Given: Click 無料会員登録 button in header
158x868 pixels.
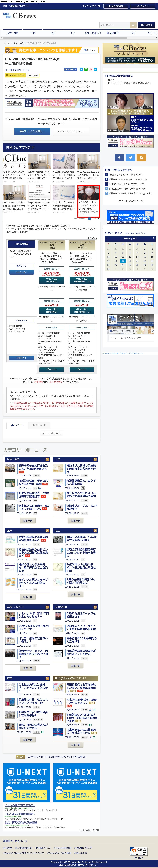Looking at the screenshot, I should pos(116,6).
